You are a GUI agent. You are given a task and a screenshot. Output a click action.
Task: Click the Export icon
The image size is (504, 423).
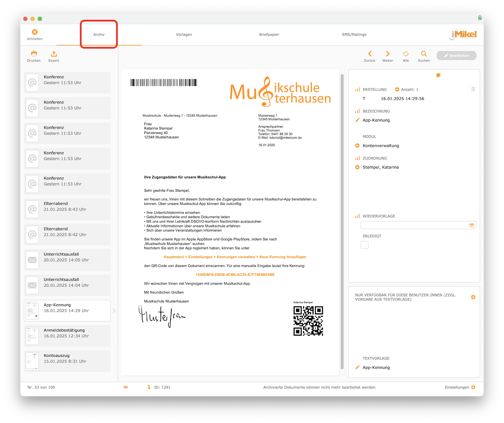point(54,54)
